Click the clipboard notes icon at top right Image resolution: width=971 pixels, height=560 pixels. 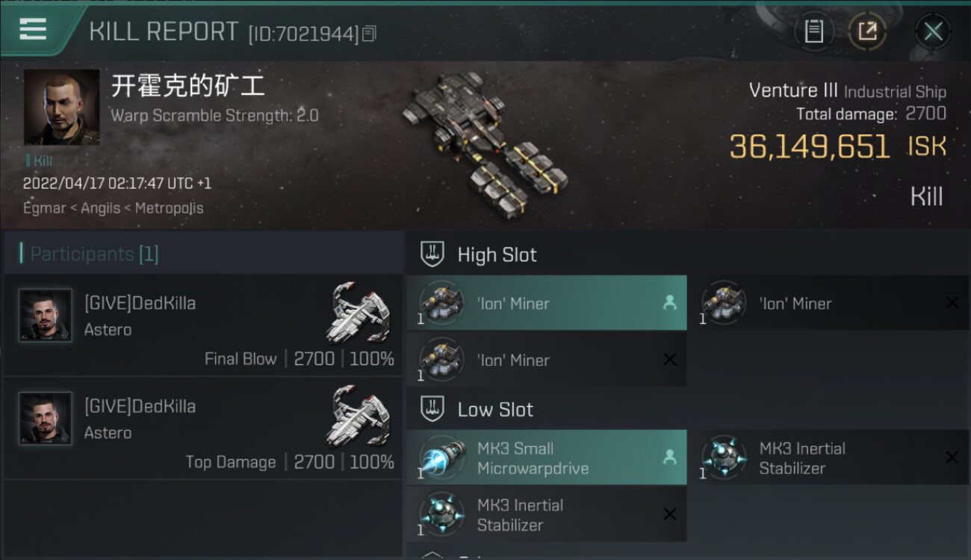813,31
